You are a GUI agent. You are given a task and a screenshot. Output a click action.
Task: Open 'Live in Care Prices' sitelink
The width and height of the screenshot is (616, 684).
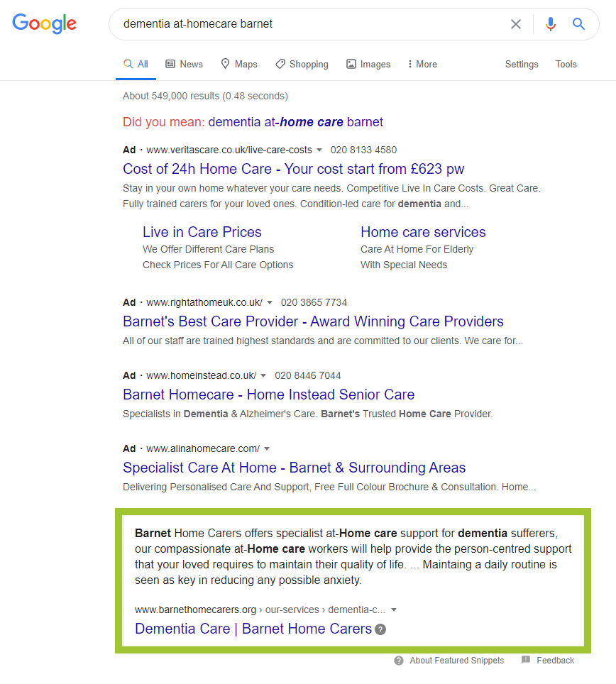[x=202, y=232]
